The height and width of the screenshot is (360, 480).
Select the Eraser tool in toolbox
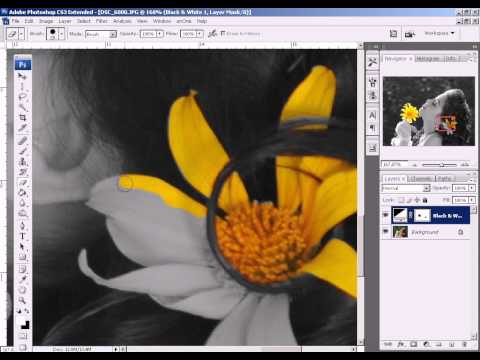pos(22,182)
